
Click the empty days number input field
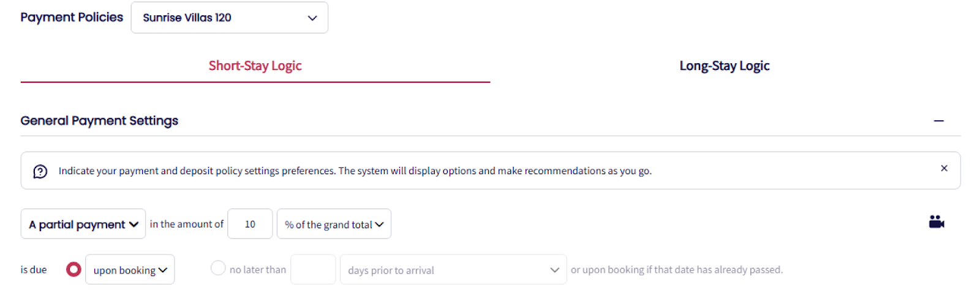[313, 270]
